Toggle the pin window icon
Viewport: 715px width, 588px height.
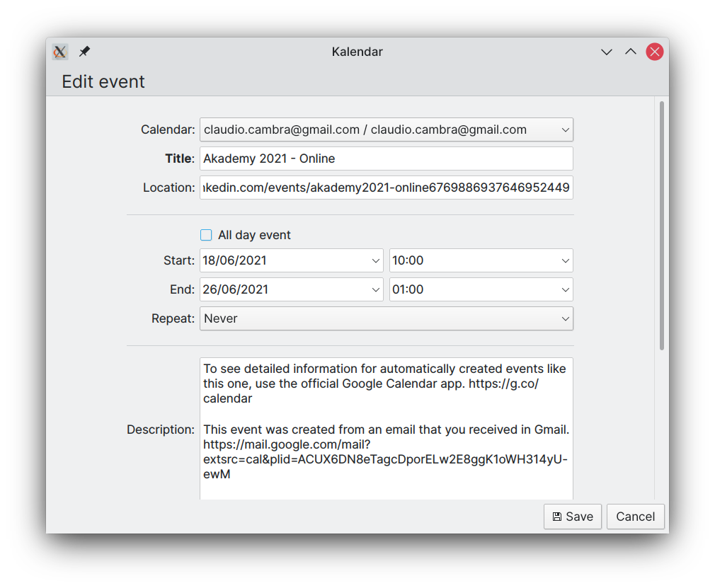[84, 52]
